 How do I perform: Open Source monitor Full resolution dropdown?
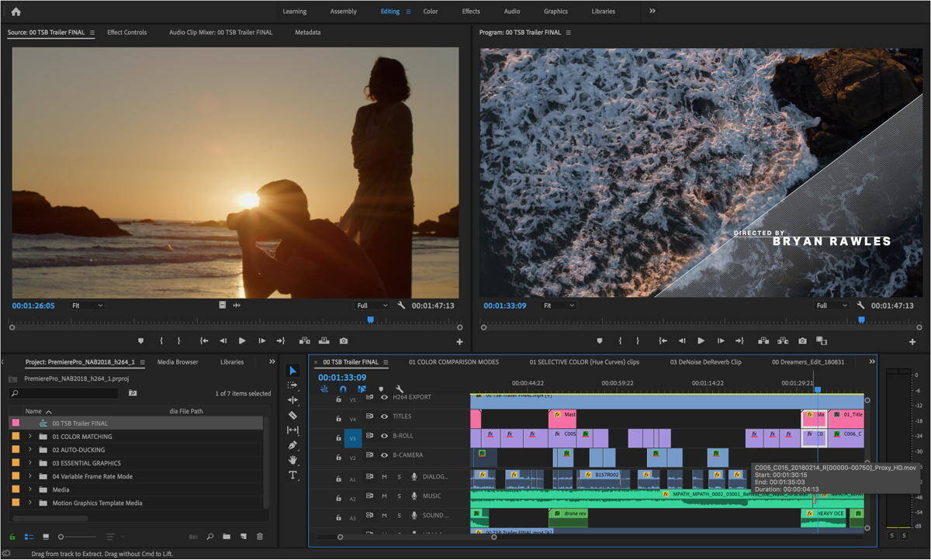(x=372, y=306)
